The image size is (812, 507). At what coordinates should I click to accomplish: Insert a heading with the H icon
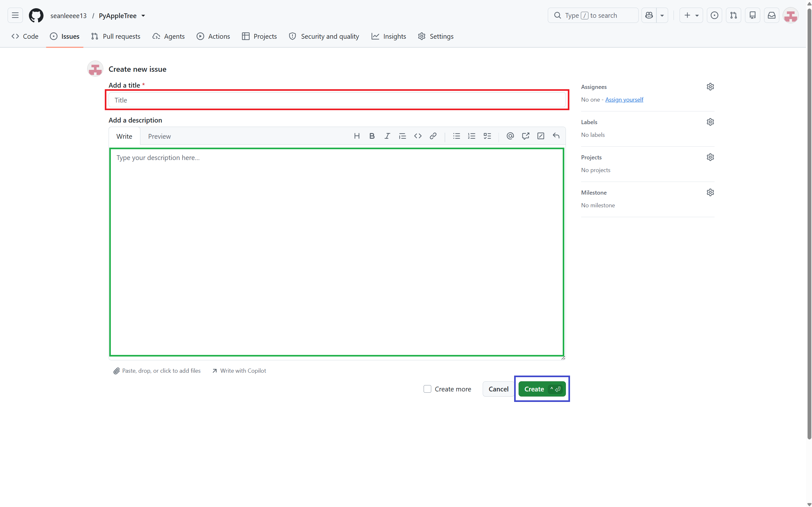pos(357,136)
